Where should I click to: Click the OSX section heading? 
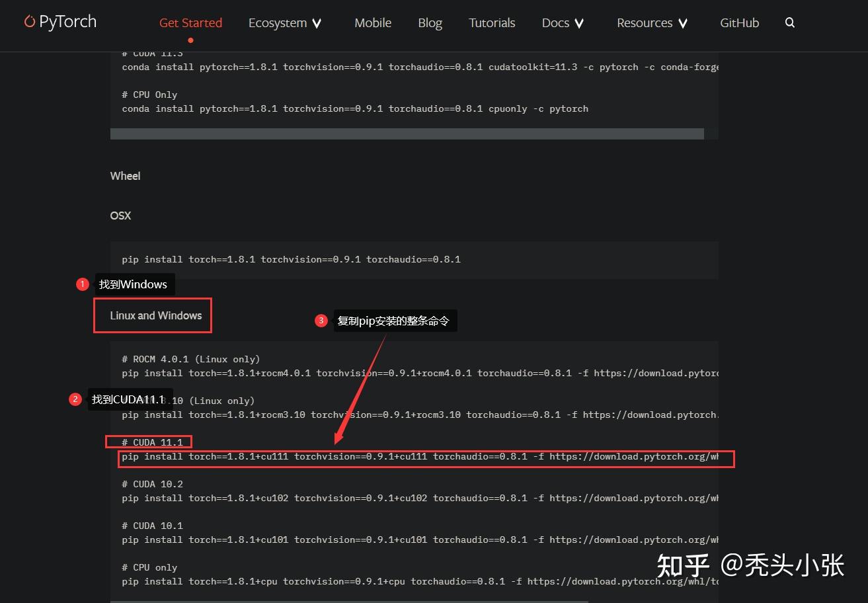120,216
